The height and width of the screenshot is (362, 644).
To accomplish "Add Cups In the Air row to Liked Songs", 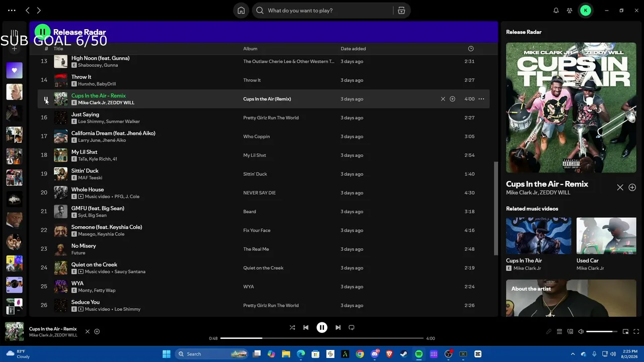I will [452, 99].
